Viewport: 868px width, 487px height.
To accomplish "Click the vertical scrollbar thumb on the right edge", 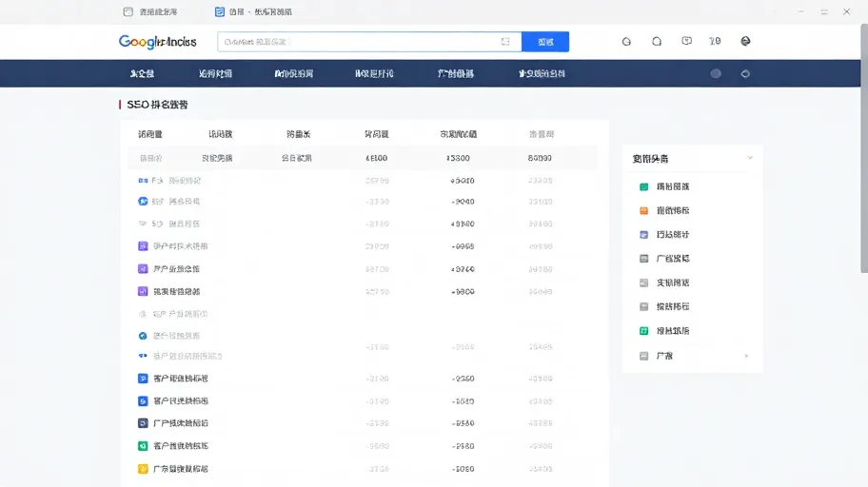I will coord(864,148).
